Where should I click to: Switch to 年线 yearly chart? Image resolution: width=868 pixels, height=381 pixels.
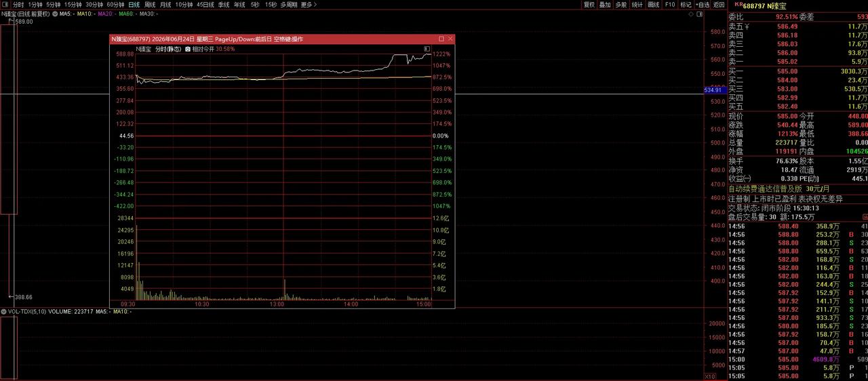(x=239, y=4)
